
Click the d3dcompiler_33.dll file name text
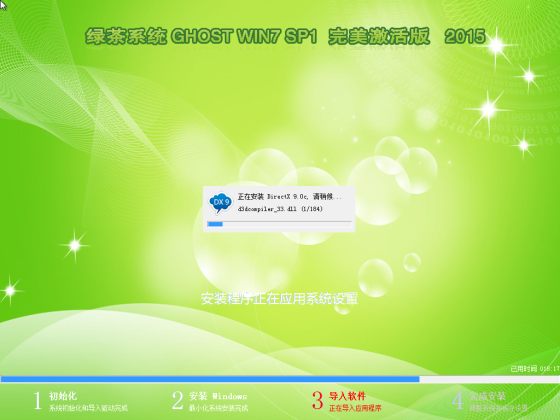(267, 209)
